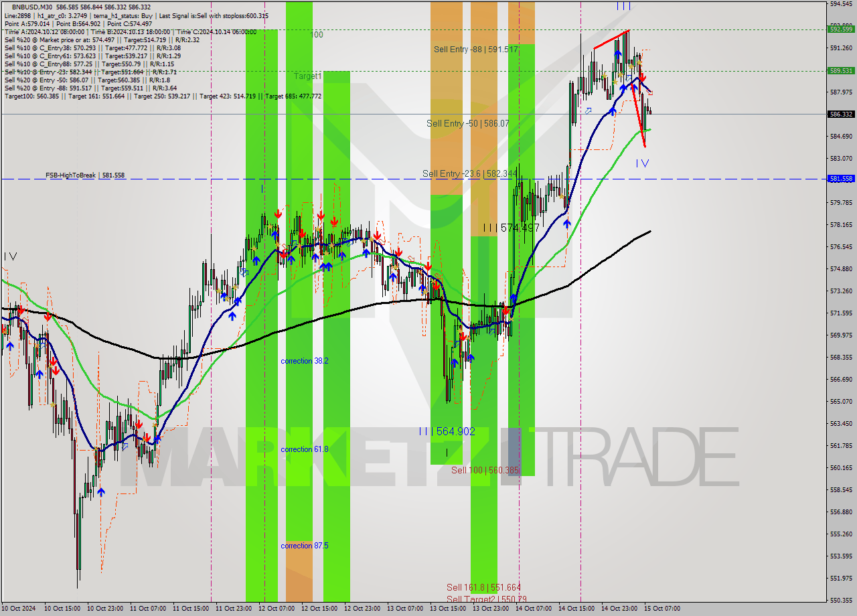Select the blue 'I V' label near 583.070
This screenshot has height=616, width=857.
(x=642, y=163)
